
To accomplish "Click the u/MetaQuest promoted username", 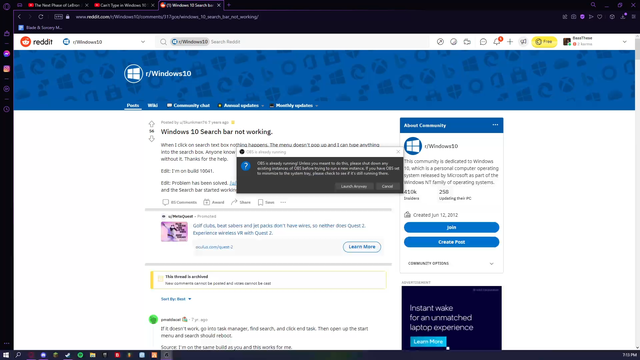I will tap(180, 216).
